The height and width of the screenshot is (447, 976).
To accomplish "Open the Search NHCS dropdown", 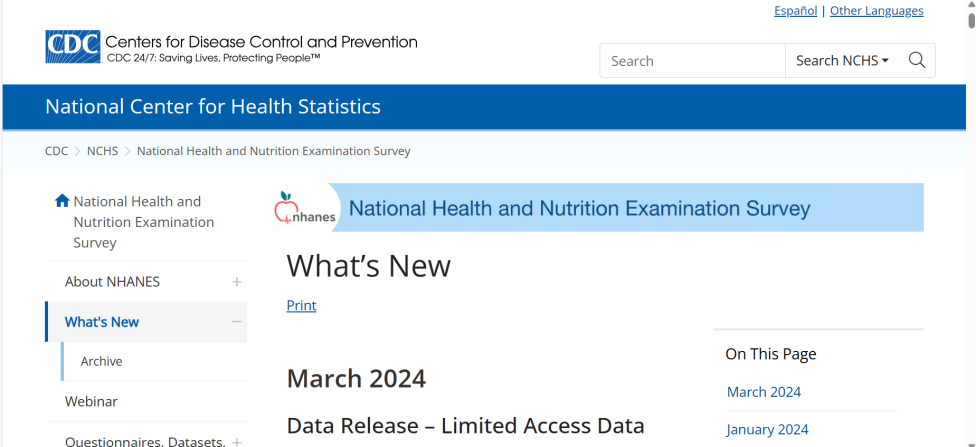I will tap(841, 61).
